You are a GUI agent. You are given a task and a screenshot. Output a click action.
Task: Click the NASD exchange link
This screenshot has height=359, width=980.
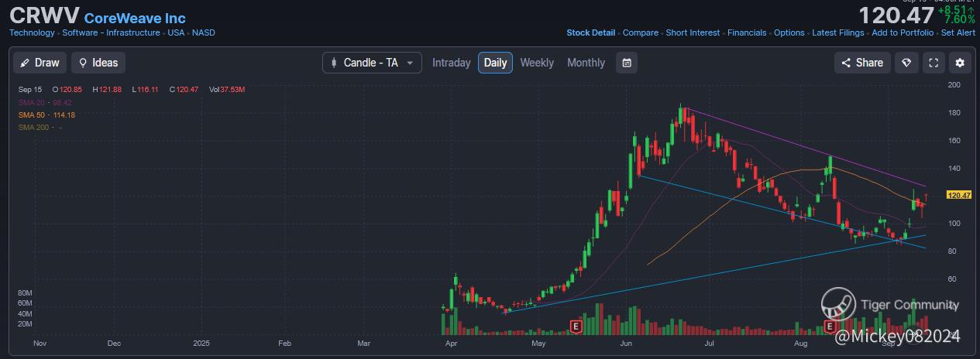203,32
